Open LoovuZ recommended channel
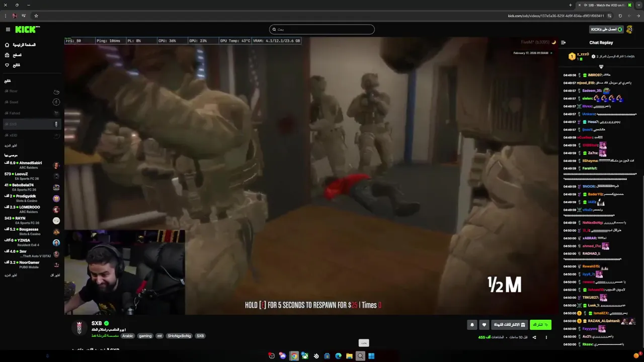This screenshot has height=362, width=644. click(x=31, y=176)
